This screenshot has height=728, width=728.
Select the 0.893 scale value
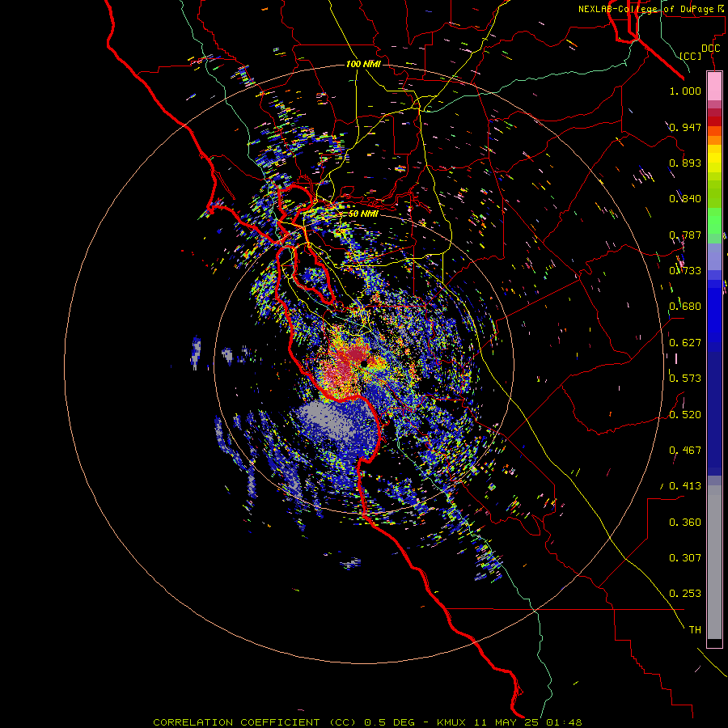coord(685,163)
